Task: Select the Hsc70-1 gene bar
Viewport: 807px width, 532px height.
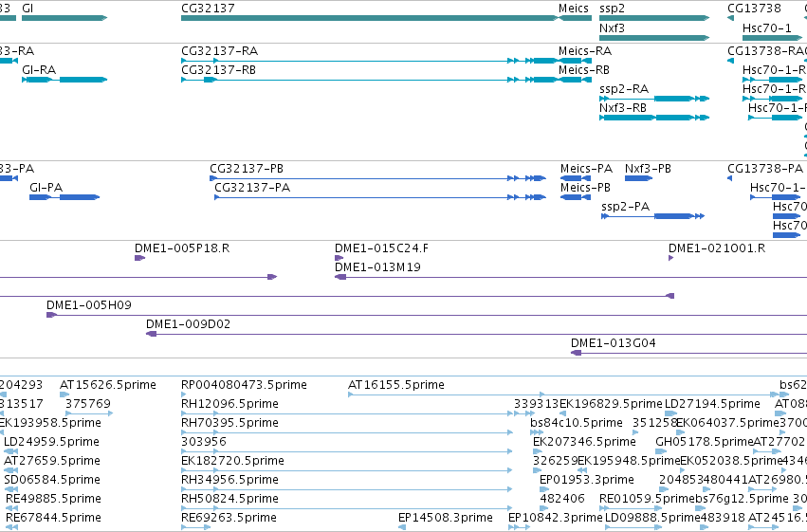Action: (773, 38)
